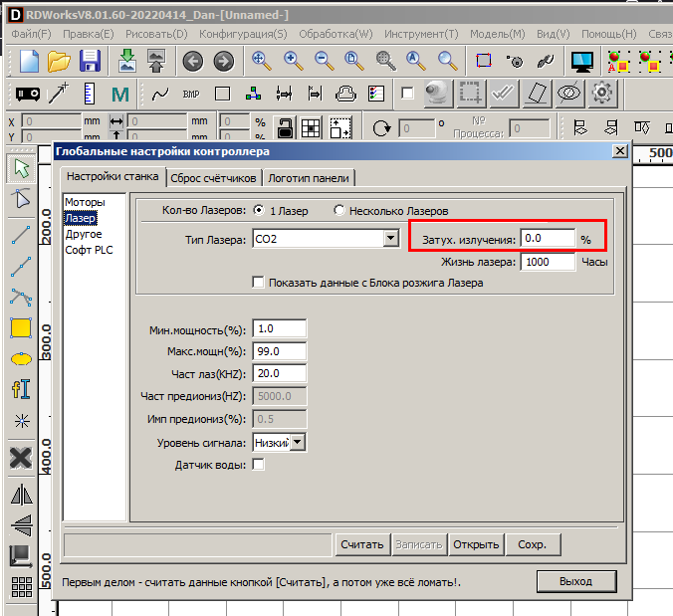Click the Redo forward arrow icon

pyautogui.click(x=224, y=62)
